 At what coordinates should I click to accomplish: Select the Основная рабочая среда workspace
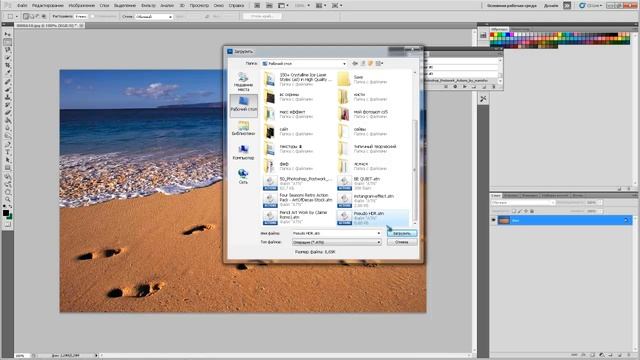[511, 6]
